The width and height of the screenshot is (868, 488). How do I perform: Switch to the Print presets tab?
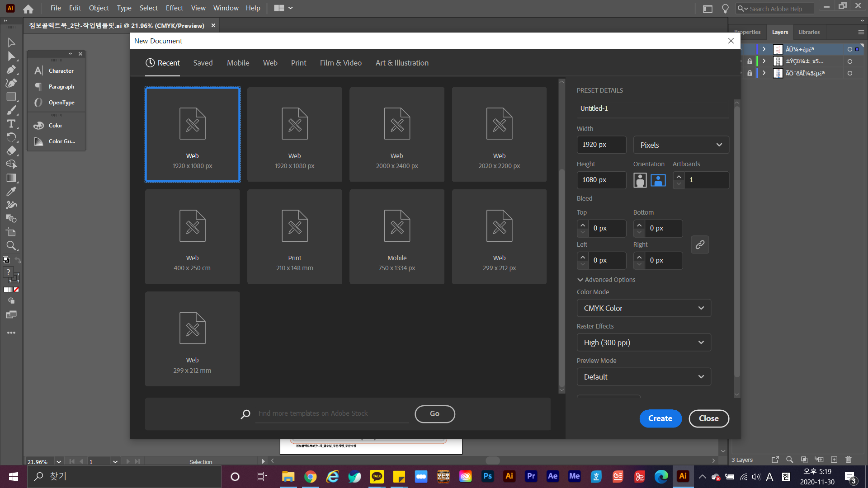tap(298, 63)
